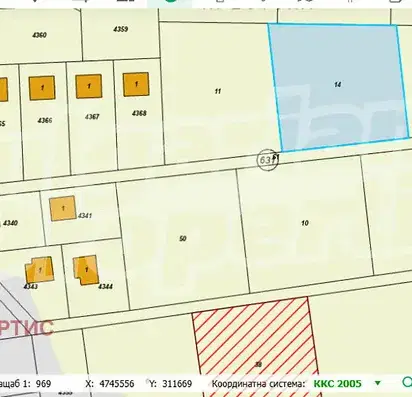The height and width of the screenshot is (397, 412).
Task: Select building 1 in parcel 4366
Action: pyautogui.click(x=42, y=88)
